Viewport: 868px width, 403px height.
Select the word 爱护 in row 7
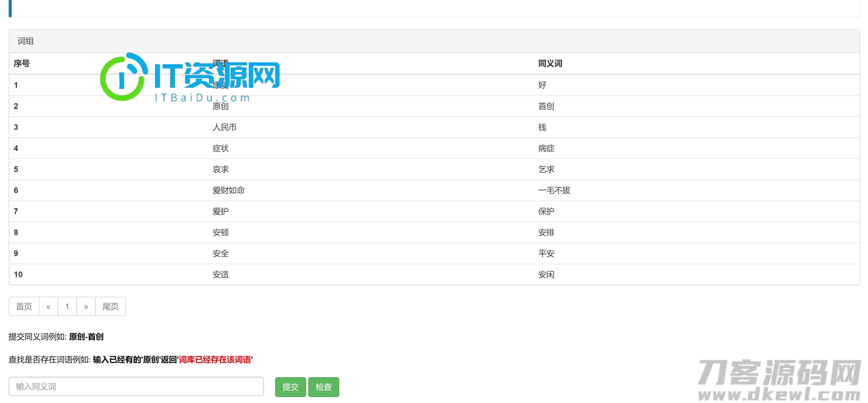click(x=220, y=211)
